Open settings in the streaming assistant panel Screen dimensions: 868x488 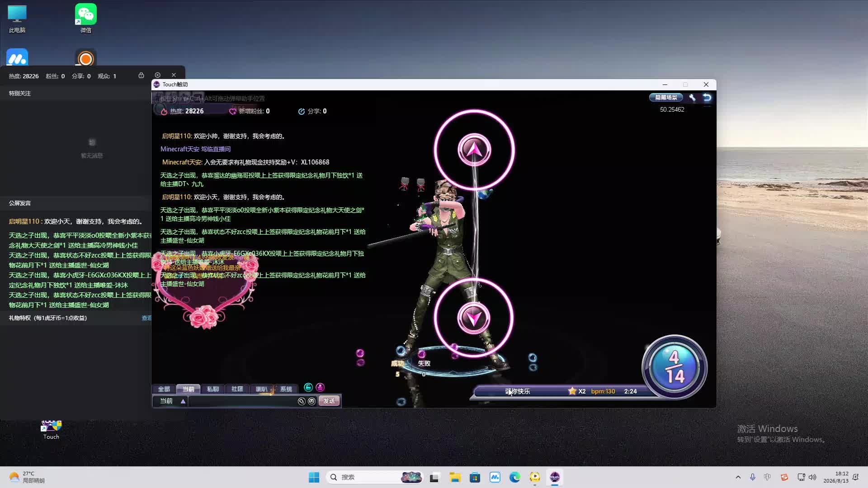[x=157, y=75]
